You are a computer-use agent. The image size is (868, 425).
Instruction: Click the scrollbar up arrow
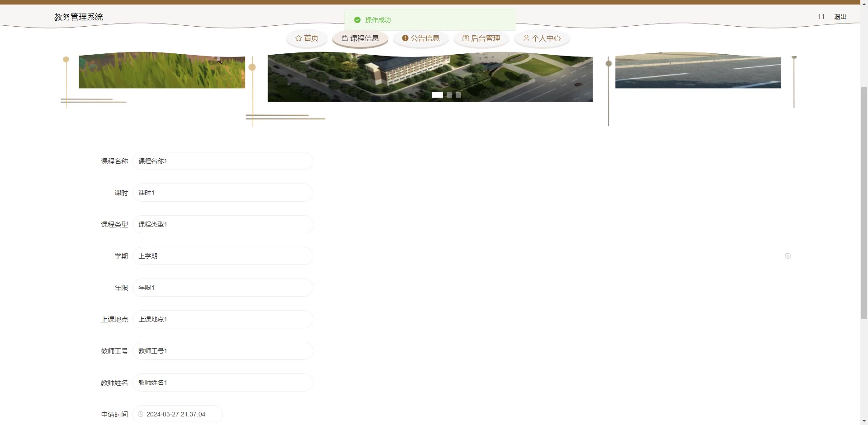[x=864, y=4]
